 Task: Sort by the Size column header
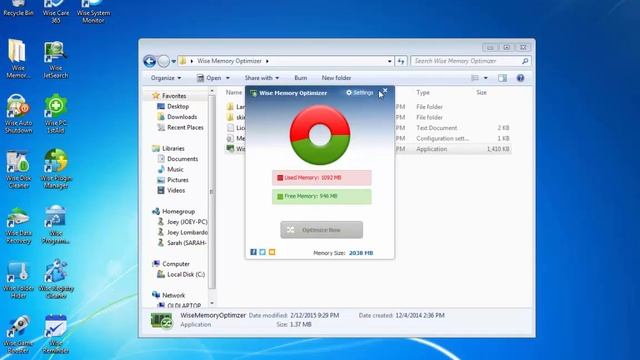tap(481, 93)
